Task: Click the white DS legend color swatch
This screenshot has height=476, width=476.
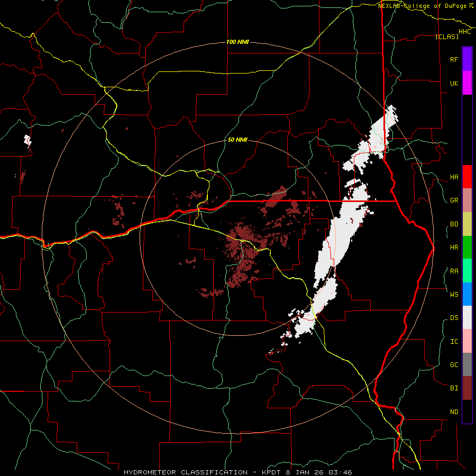Action: pyautogui.click(x=467, y=317)
